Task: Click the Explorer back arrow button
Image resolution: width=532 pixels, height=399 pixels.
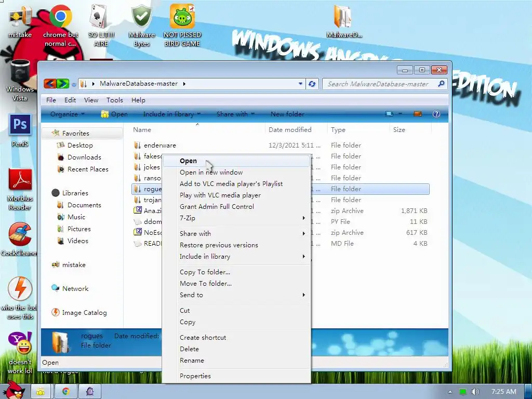Action: coord(50,84)
